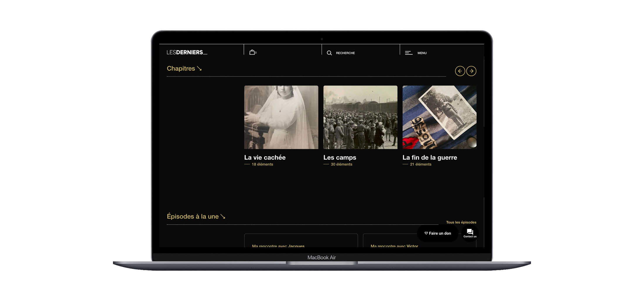The width and height of the screenshot is (644, 301).
Task: Open Les camps chapter photo
Action: coord(360,117)
